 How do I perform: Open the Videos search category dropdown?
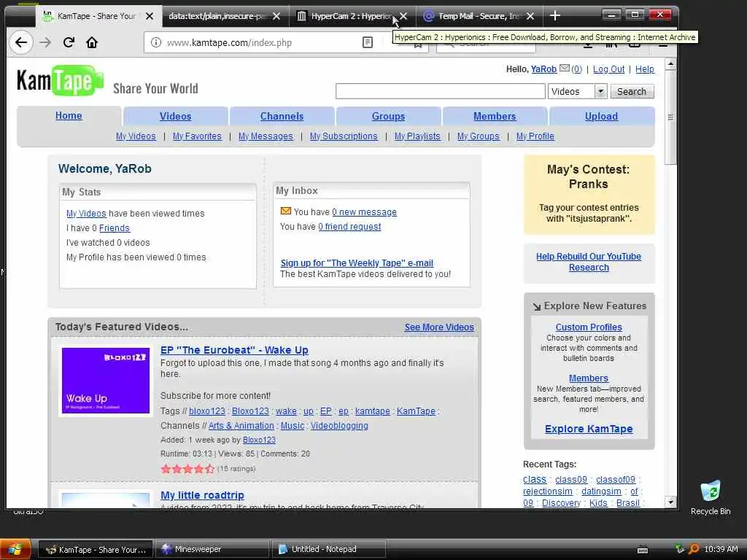578,91
